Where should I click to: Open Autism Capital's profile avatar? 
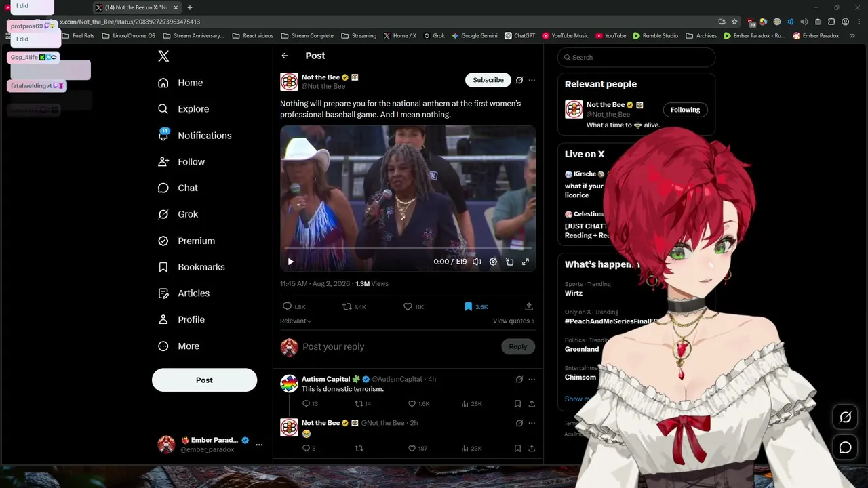(290, 384)
